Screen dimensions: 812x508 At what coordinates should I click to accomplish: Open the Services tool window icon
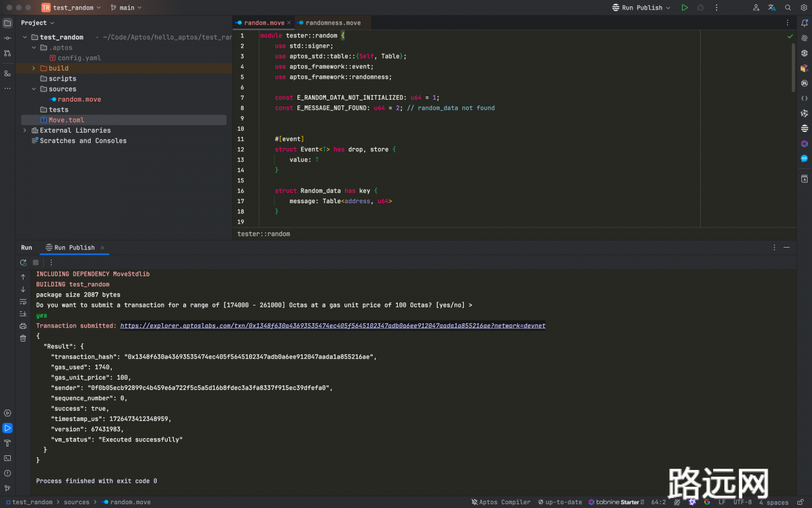click(x=8, y=413)
